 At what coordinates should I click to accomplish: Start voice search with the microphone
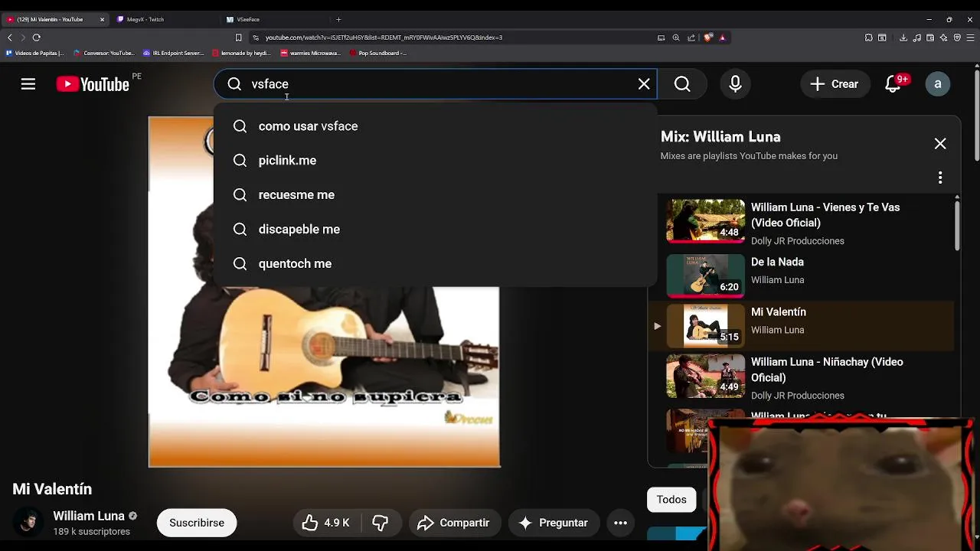coord(735,84)
